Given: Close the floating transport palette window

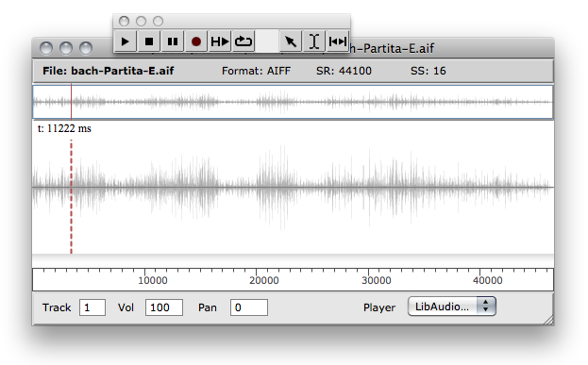Looking at the screenshot, I should [124, 22].
